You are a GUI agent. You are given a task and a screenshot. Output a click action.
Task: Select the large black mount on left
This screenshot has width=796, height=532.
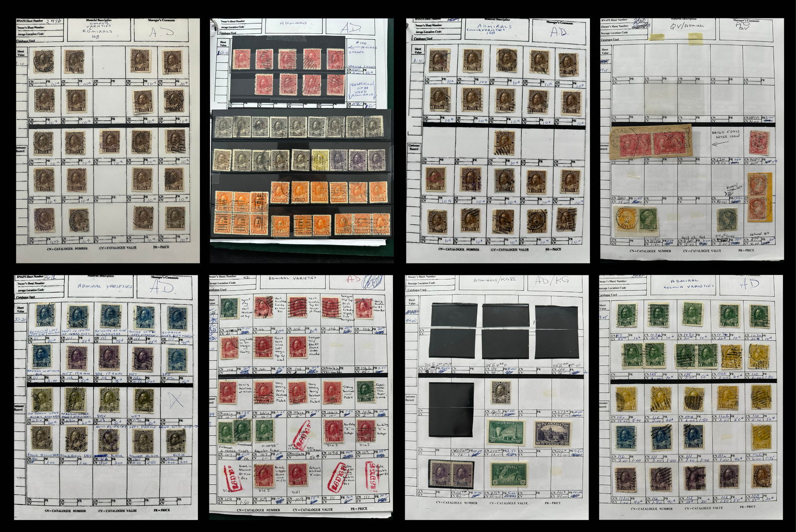[451, 410]
